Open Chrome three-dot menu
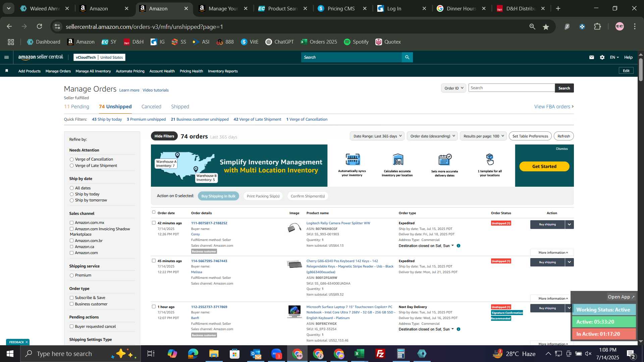The image size is (644, 362). click(635, 26)
